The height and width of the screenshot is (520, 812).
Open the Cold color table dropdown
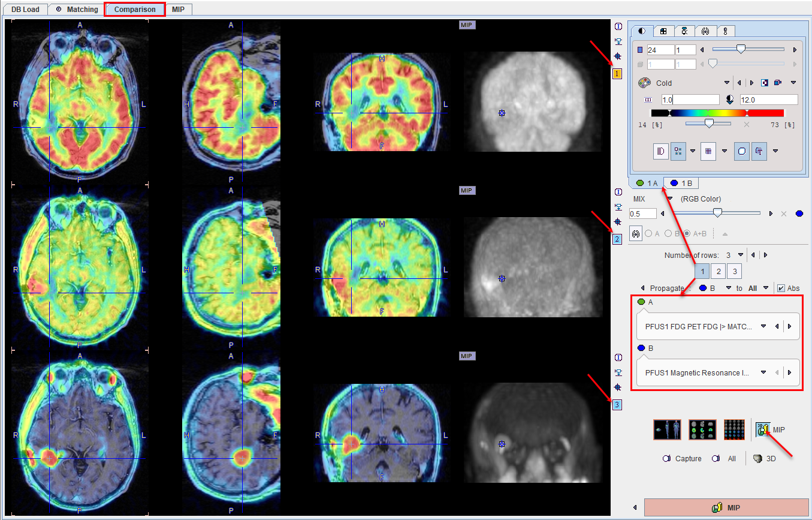click(727, 83)
